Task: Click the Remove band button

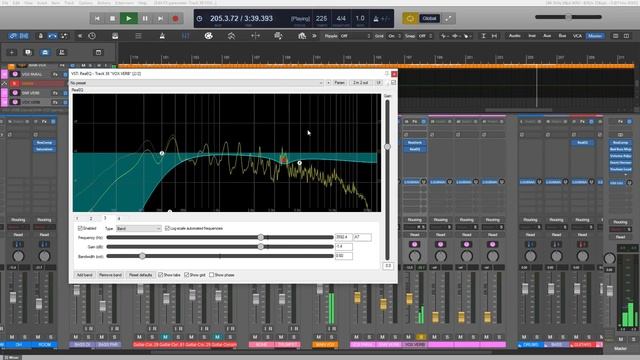Action: pos(110,275)
